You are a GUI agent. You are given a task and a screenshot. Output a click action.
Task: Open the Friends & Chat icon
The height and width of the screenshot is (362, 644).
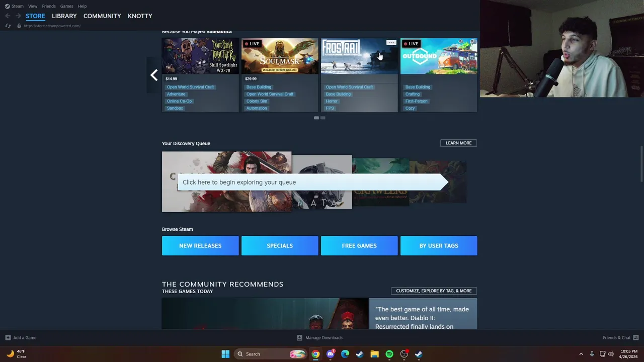[x=636, y=338]
